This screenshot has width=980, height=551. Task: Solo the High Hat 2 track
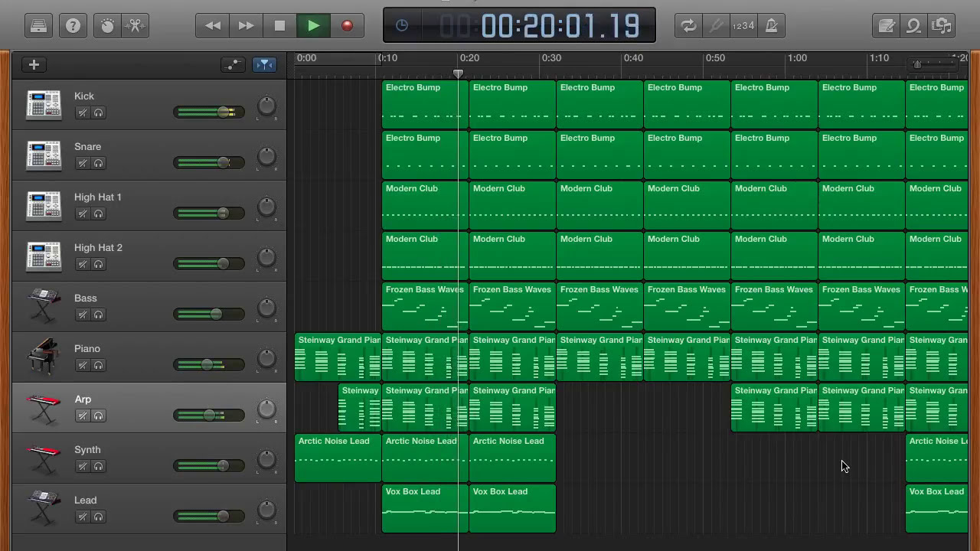pos(98,264)
